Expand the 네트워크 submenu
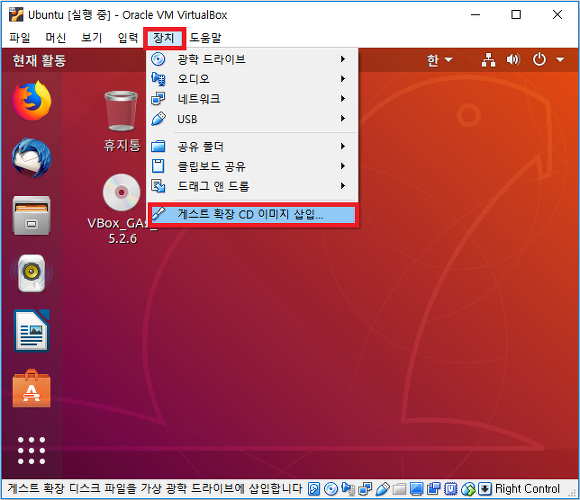Viewport: 580px width, 500px height. coord(252,99)
